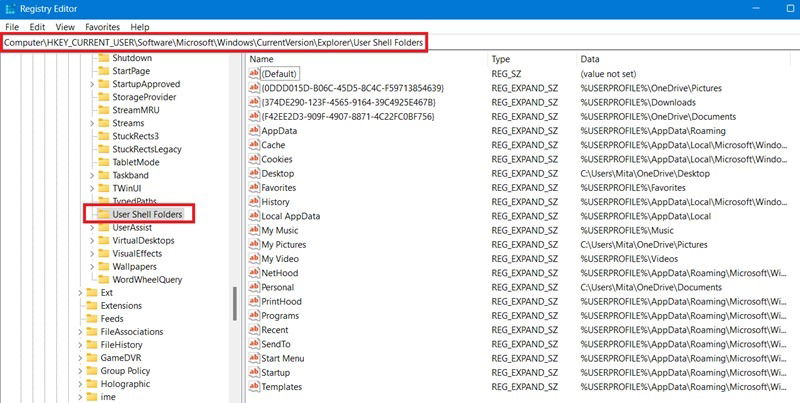Click the folder icon beside Wallpapers key
The height and width of the screenshot is (403, 800).
104,266
